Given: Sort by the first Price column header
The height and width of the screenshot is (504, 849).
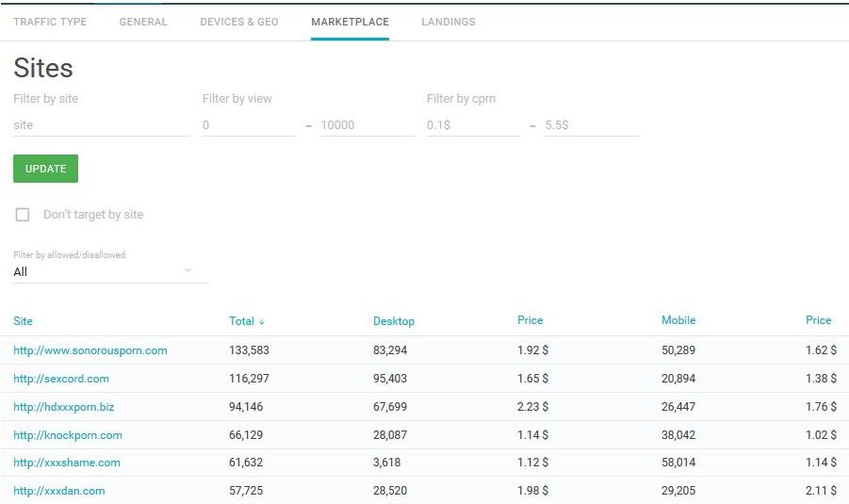Looking at the screenshot, I should (x=531, y=320).
